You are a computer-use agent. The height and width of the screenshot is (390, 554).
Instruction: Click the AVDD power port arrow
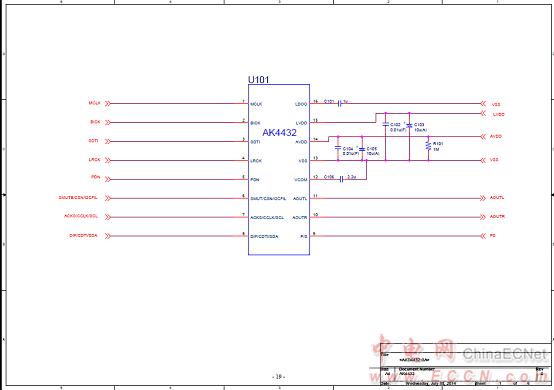(x=483, y=137)
